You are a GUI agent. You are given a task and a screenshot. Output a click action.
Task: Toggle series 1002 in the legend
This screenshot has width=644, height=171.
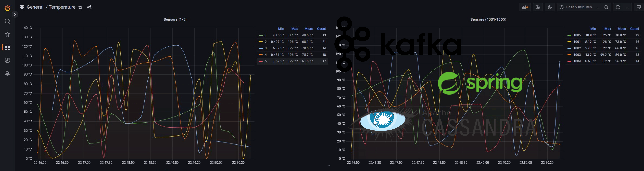[577, 48]
